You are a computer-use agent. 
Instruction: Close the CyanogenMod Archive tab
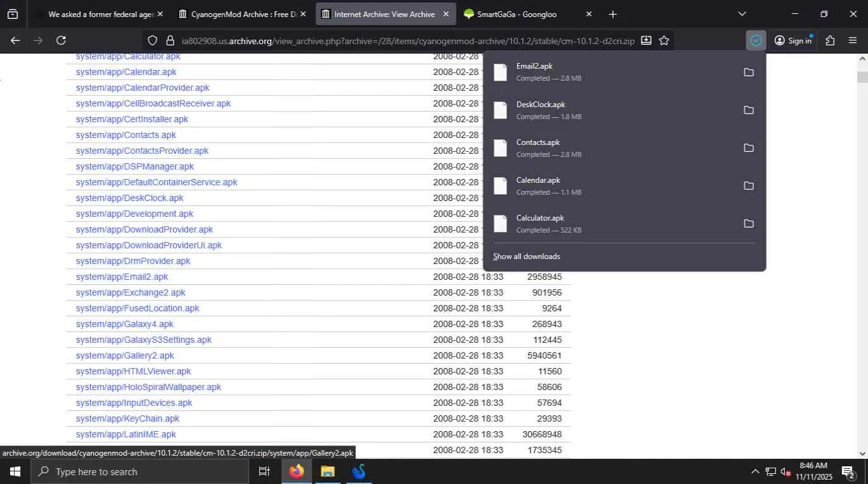click(303, 14)
